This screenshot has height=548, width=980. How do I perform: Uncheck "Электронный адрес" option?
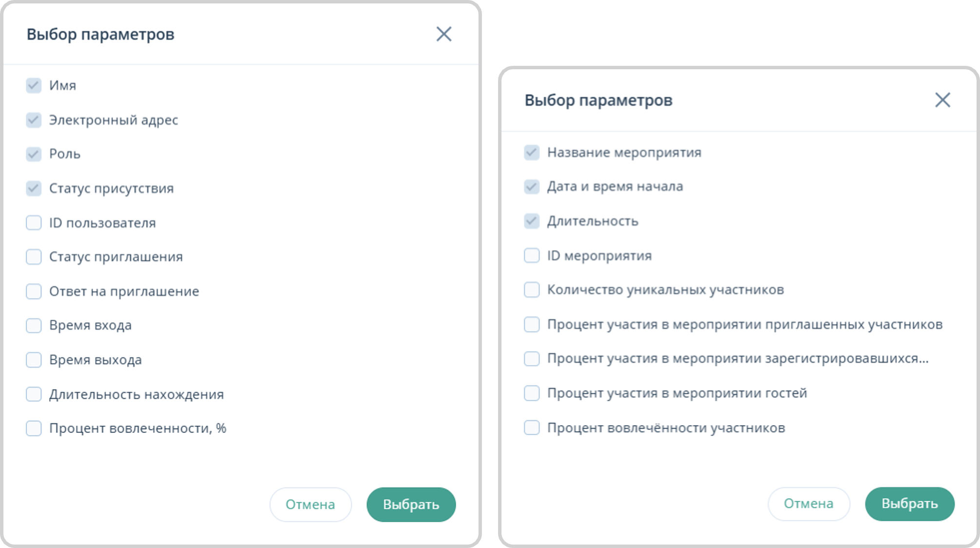click(x=33, y=120)
